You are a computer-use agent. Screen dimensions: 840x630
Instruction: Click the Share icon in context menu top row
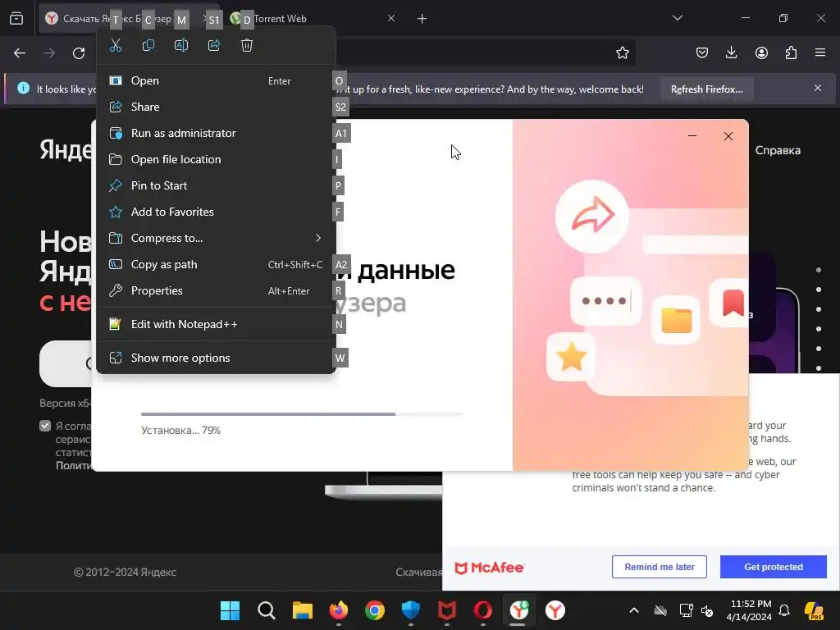214,46
